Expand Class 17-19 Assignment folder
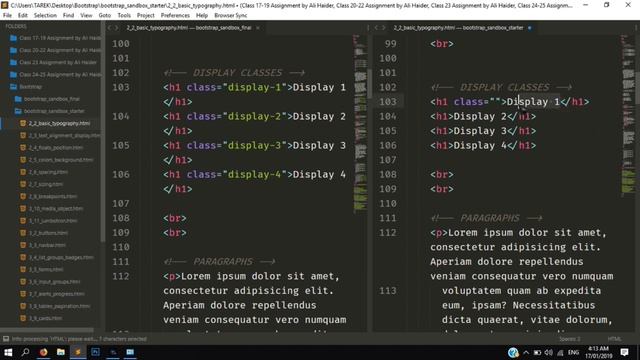Image resolution: width=640 pixels, height=360 pixels. pyautogui.click(x=55, y=38)
